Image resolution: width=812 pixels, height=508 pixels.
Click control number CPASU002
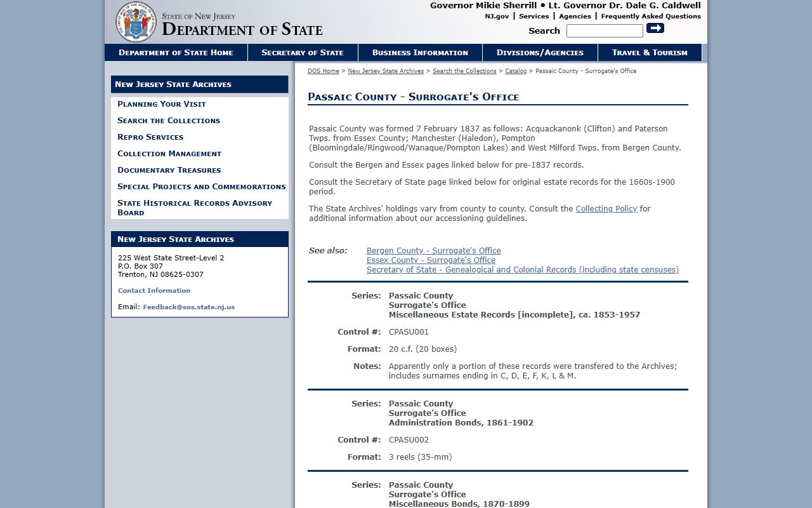coord(409,440)
